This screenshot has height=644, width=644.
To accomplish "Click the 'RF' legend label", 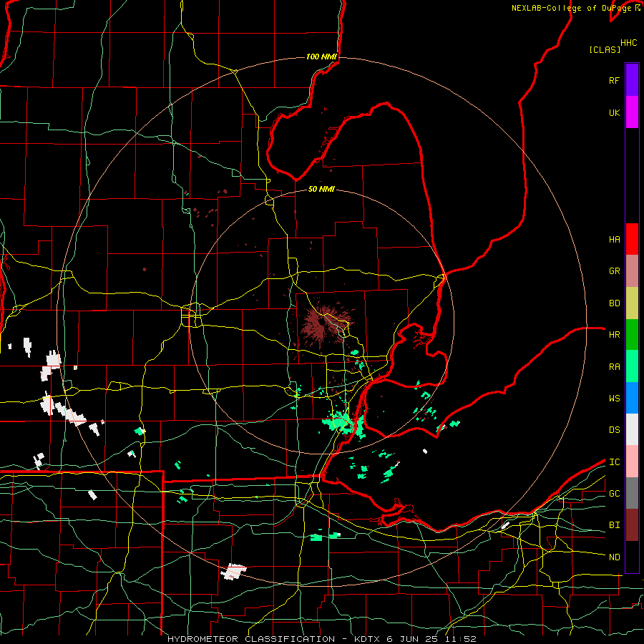I will click(614, 80).
